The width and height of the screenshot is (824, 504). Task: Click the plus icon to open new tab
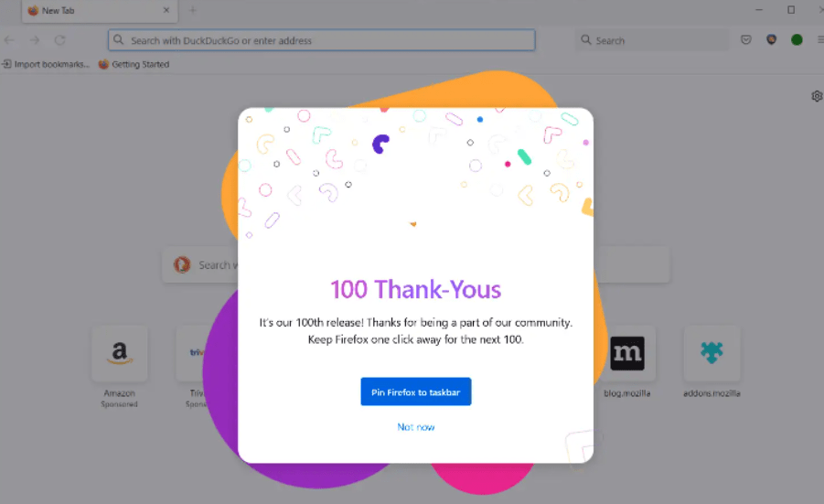coord(193,11)
